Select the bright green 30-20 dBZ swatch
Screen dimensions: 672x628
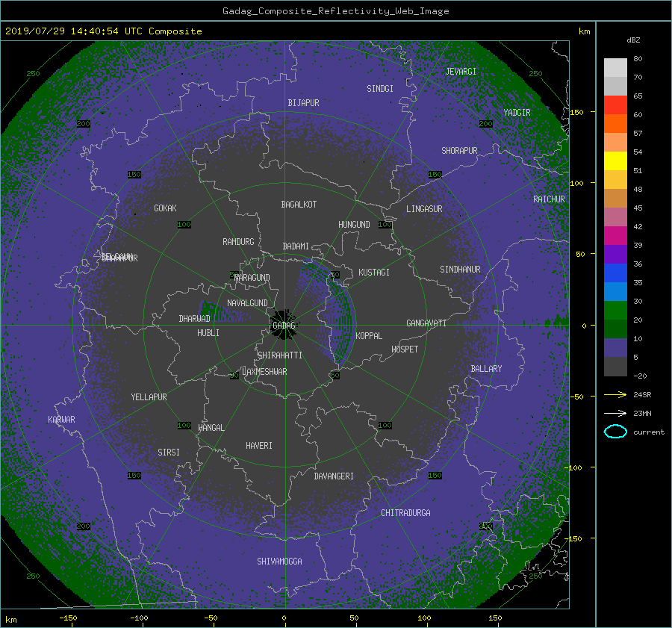(x=615, y=311)
